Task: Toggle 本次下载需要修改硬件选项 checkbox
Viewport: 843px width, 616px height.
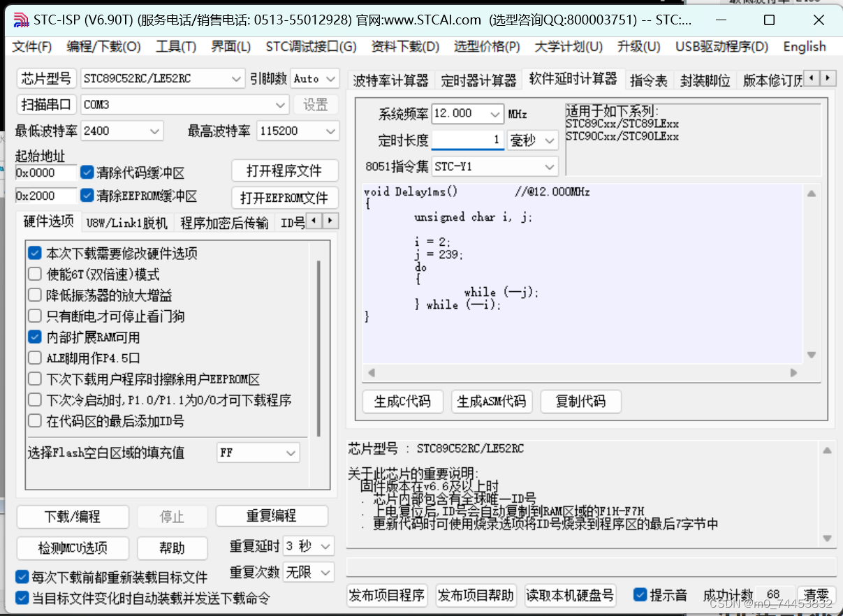Action: point(35,254)
